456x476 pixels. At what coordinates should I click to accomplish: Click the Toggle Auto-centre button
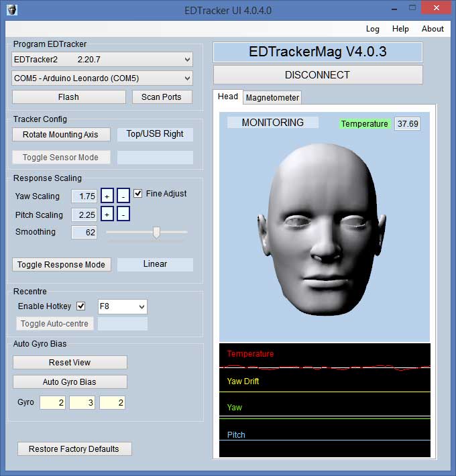coord(54,324)
